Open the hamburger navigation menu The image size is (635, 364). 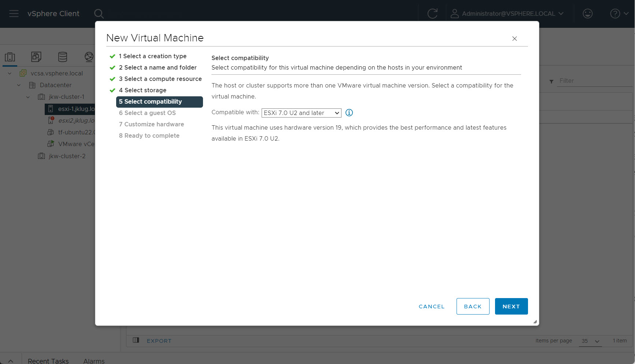[14, 14]
